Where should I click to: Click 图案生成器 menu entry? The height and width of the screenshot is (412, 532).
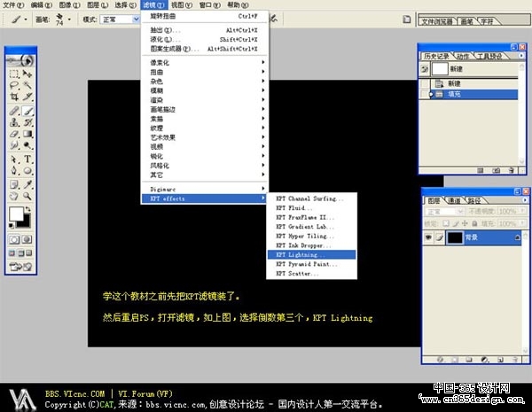pyautogui.click(x=204, y=49)
